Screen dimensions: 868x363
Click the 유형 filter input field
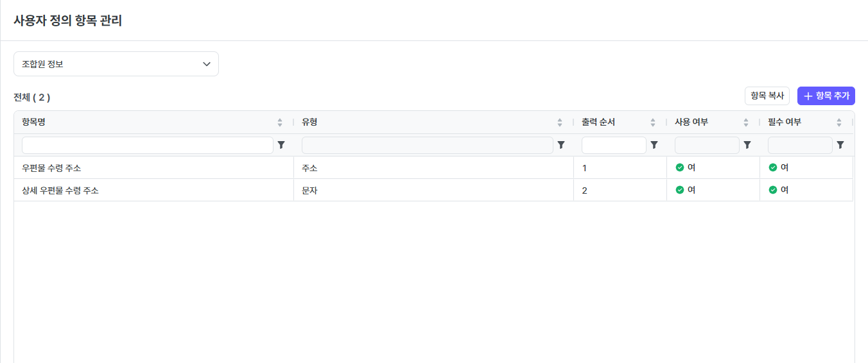[427, 145]
